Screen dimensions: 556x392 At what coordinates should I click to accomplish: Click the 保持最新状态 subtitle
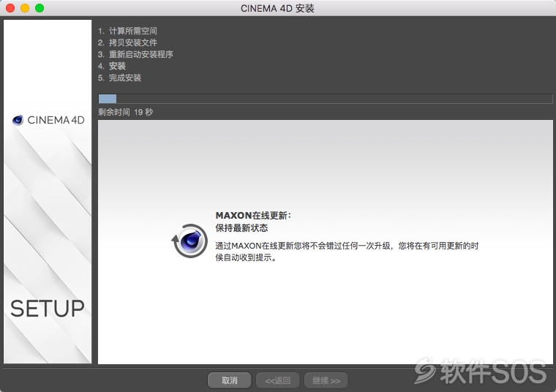[241, 228]
